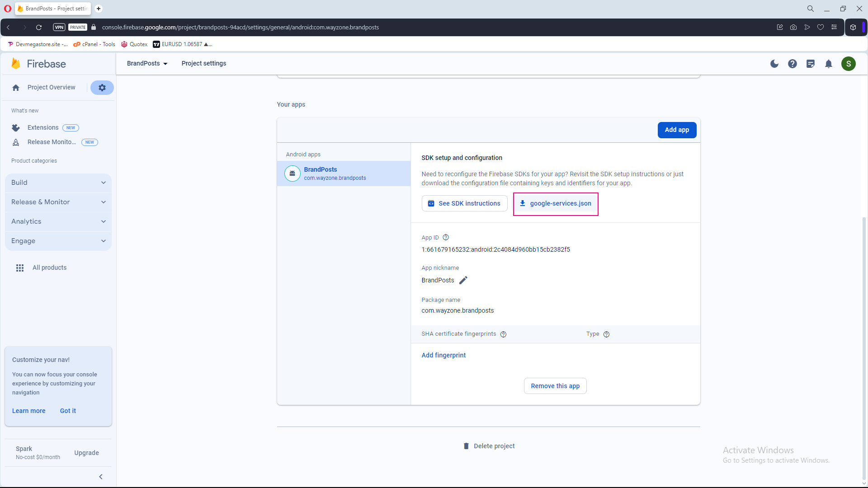Click the Add app button
Viewport: 868px width, 488px height.
tap(677, 130)
